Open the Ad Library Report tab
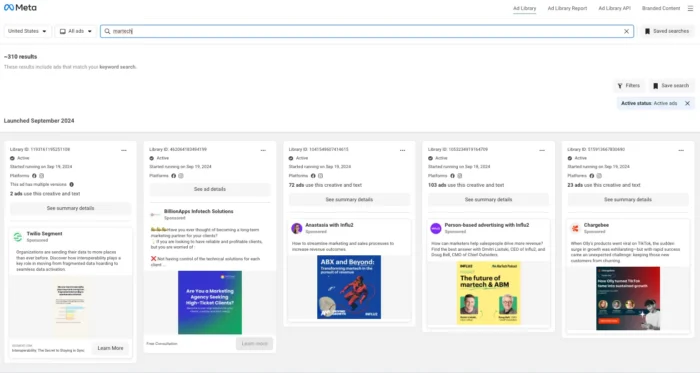This screenshot has height=373, width=700. (x=567, y=8)
